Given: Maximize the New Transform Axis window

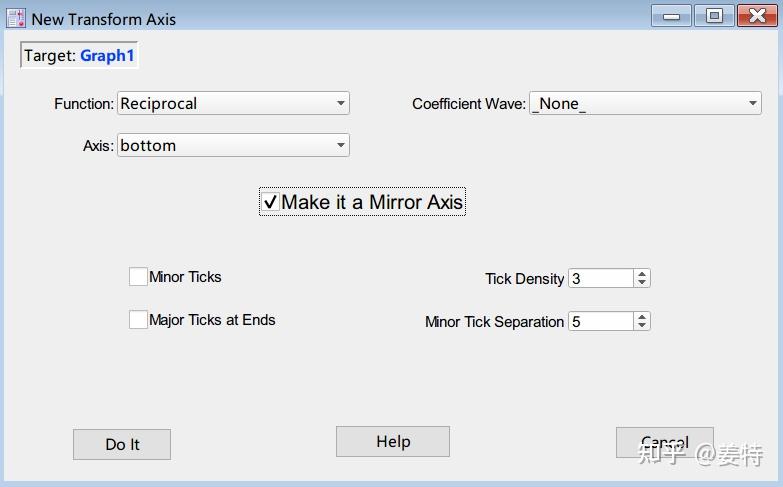Looking at the screenshot, I should 714,16.
